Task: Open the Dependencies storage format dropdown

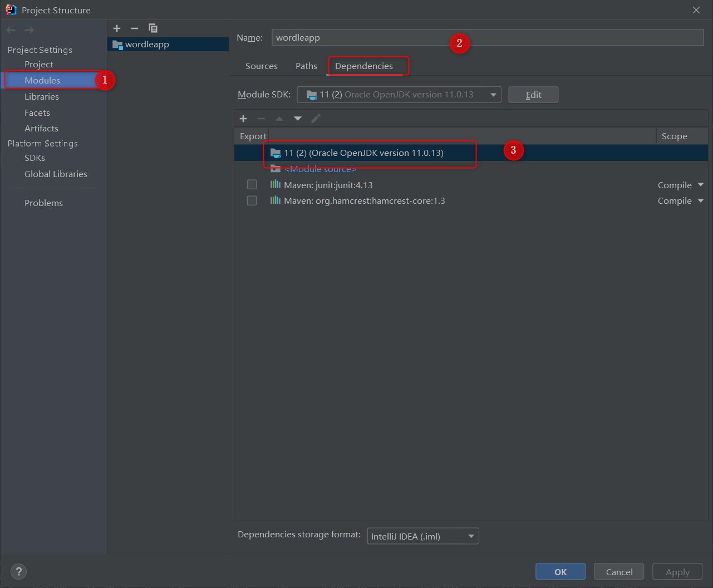Action: click(470, 536)
